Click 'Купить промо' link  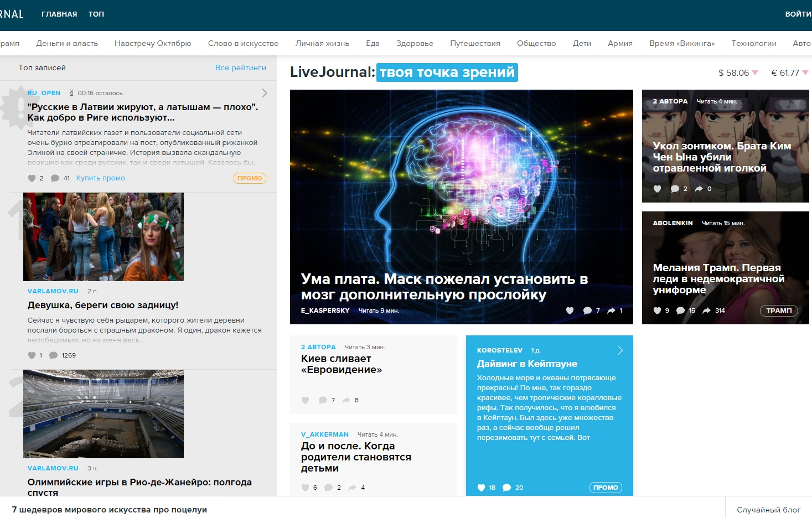[x=101, y=178]
